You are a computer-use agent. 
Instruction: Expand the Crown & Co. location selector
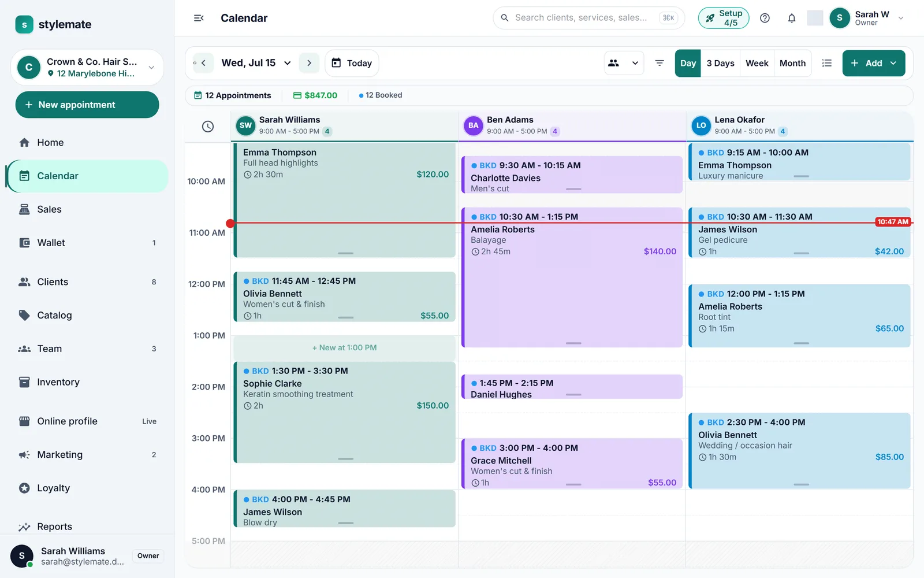(x=87, y=67)
